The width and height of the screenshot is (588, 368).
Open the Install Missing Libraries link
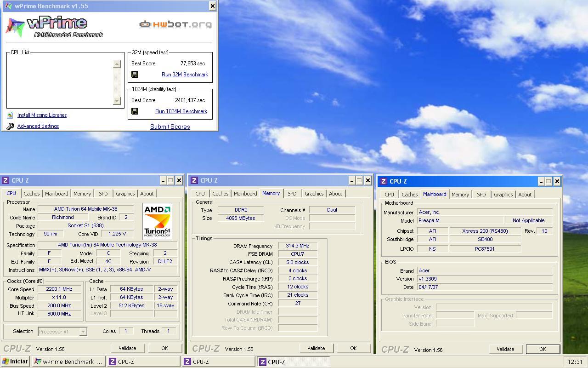tap(42, 115)
